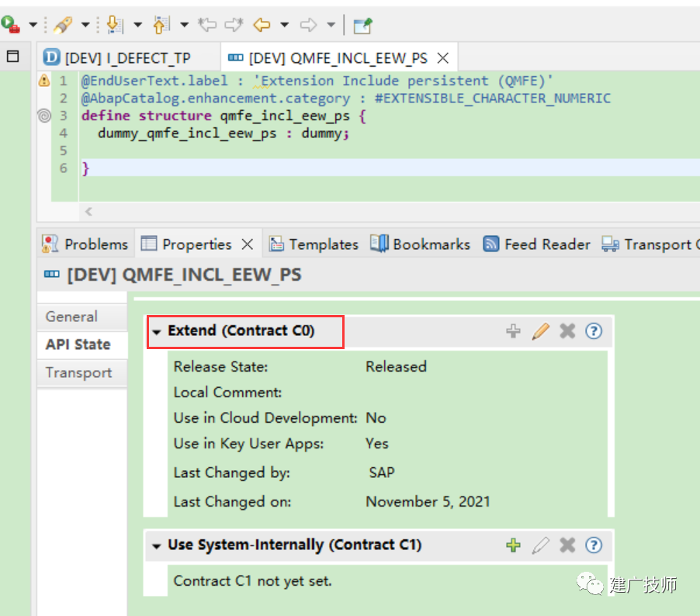The height and width of the screenshot is (616, 700).
Task: Click the Pin Editor toolbar icon
Action: click(x=362, y=26)
